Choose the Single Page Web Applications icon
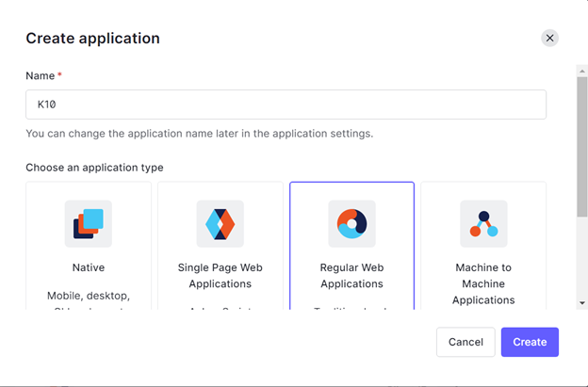This screenshot has height=387, width=588. (220, 224)
